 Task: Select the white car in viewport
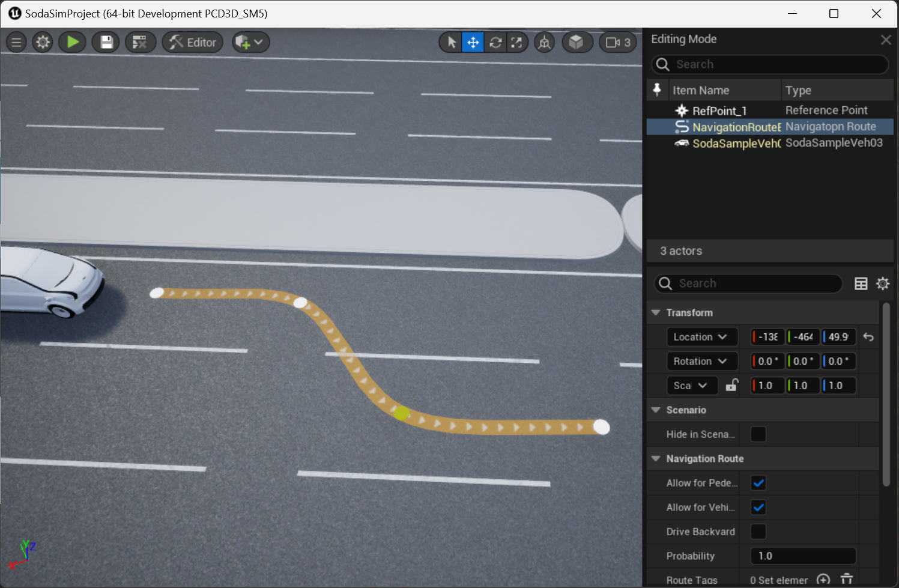(51, 281)
